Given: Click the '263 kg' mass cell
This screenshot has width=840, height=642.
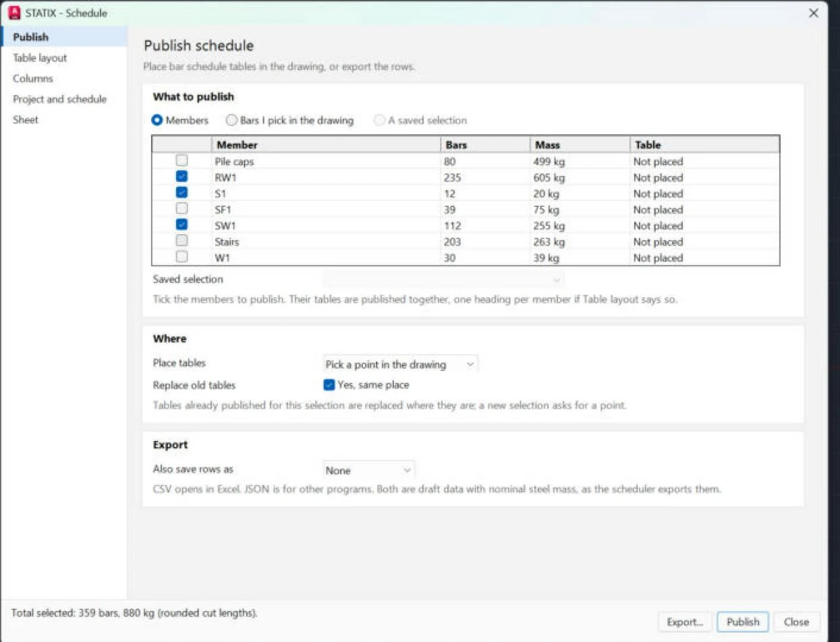Looking at the screenshot, I should click(580, 242).
